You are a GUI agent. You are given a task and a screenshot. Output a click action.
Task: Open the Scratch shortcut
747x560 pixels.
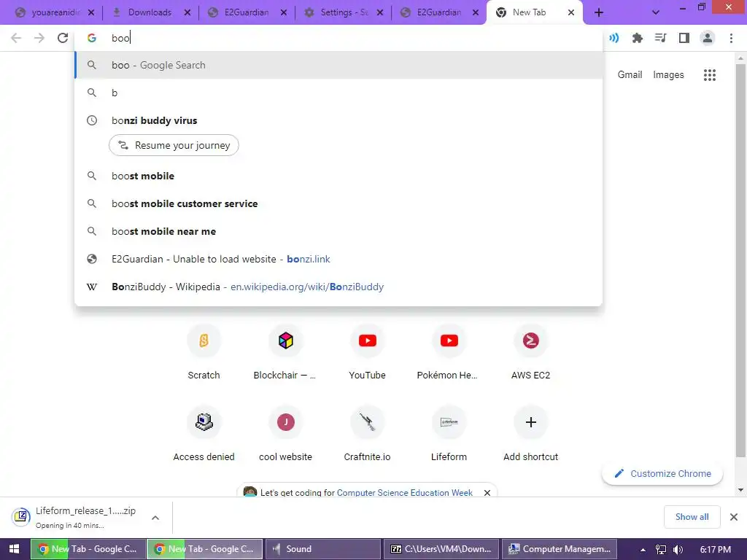pos(204,352)
